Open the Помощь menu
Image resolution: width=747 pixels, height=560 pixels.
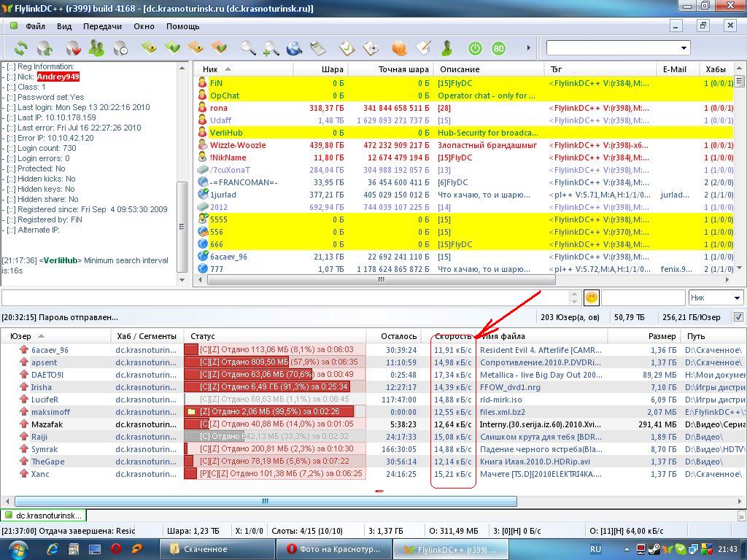(182, 26)
